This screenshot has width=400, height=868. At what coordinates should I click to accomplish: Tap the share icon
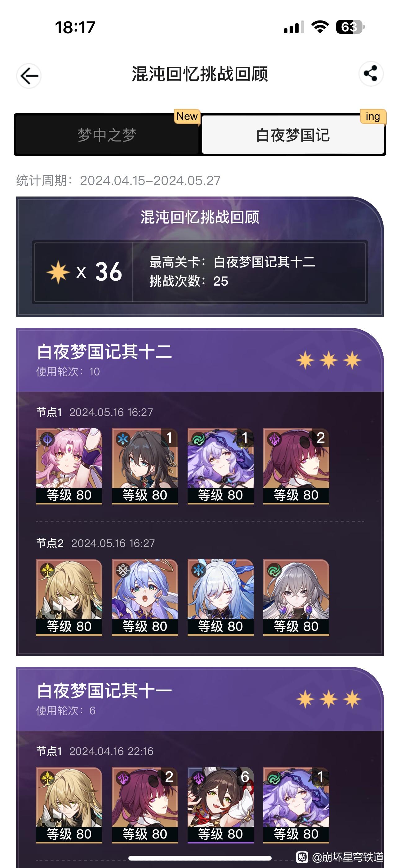371,74
